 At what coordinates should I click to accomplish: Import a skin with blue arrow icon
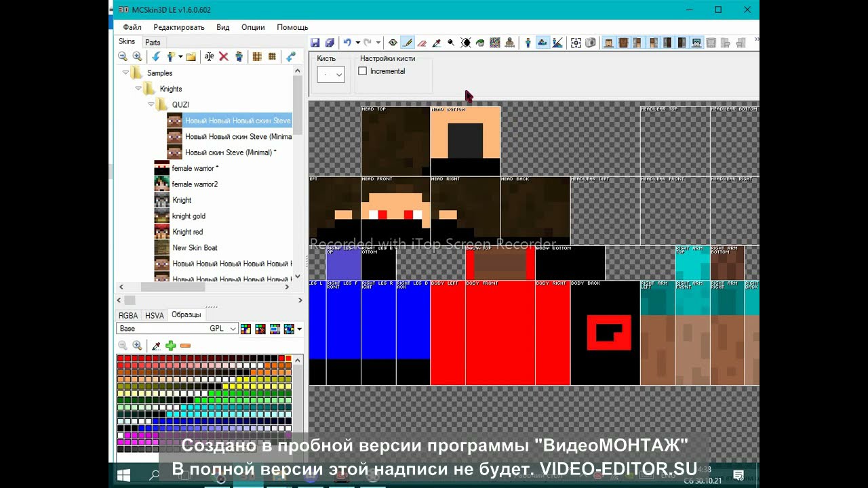[x=155, y=57]
